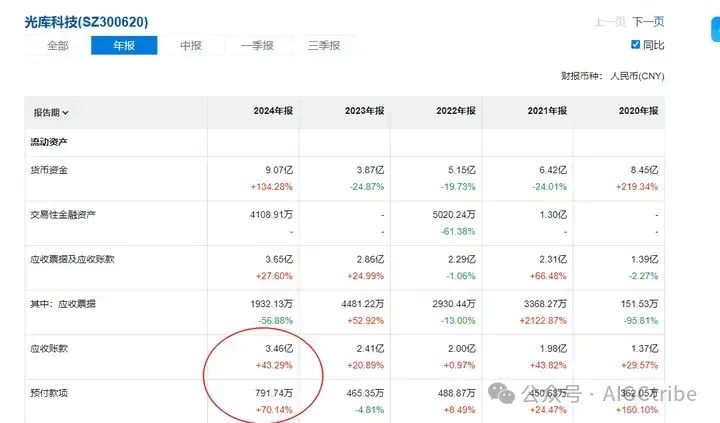Click the 预付款项 row label

coord(49,393)
